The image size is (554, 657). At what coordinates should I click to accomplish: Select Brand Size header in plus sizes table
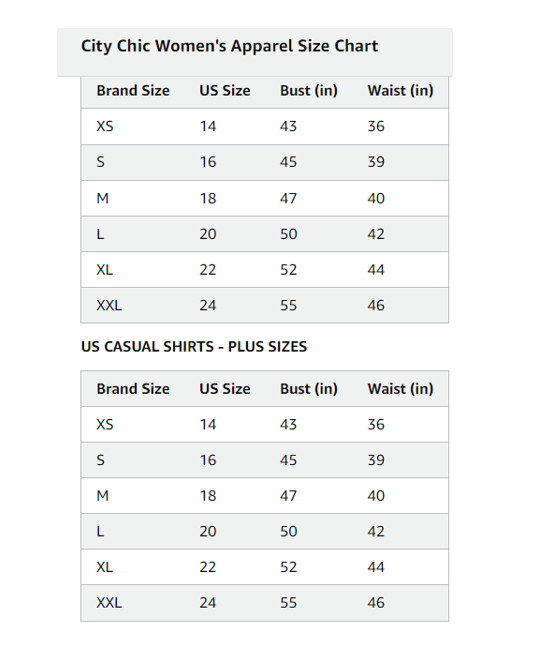pyautogui.click(x=133, y=389)
